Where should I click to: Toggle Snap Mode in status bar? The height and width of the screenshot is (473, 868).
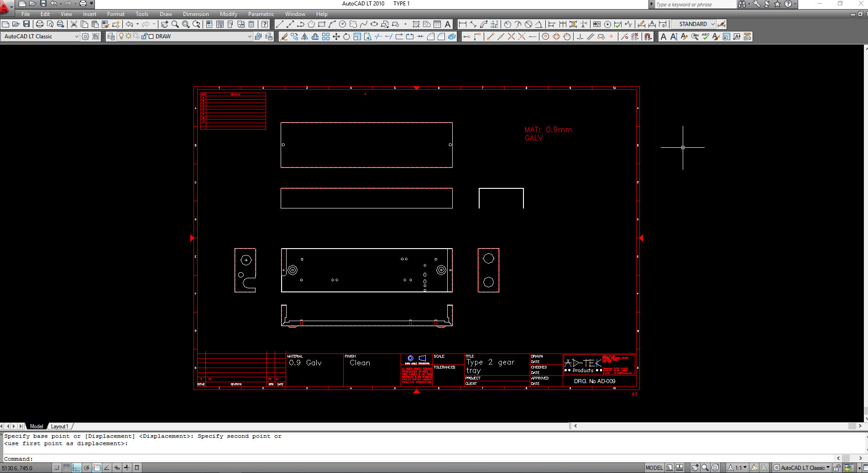[x=57, y=468]
